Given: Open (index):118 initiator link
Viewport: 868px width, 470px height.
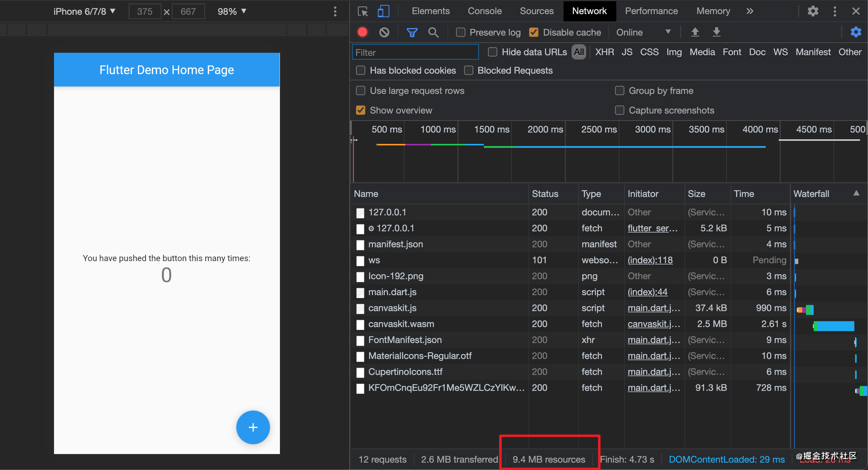Looking at the screenshot, I should [650, 260].
